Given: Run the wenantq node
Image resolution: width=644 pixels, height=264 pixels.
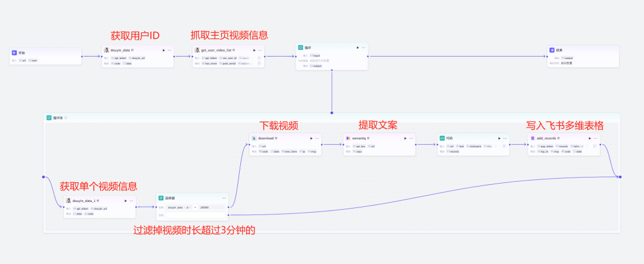Looking at the screenshot, I should click(x=405, y=138).
